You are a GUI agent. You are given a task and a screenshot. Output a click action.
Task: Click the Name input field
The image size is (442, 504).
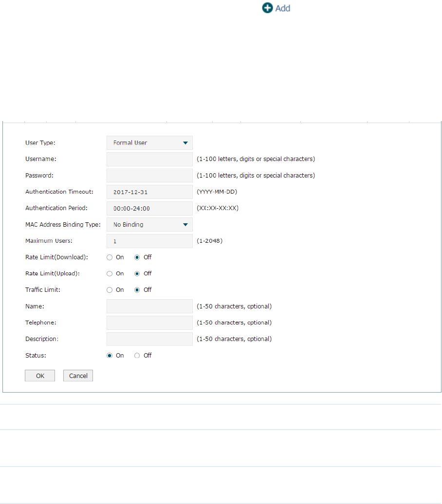click(x=149, y=306)
